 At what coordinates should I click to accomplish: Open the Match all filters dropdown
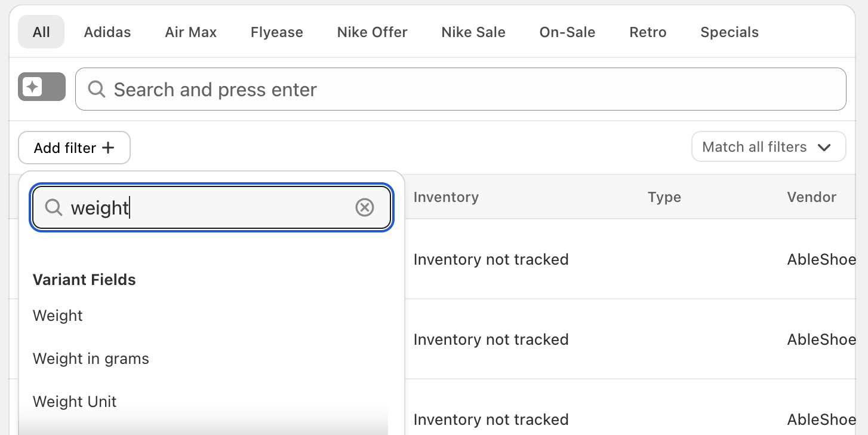pyautogui.click(x=768, y=147)
